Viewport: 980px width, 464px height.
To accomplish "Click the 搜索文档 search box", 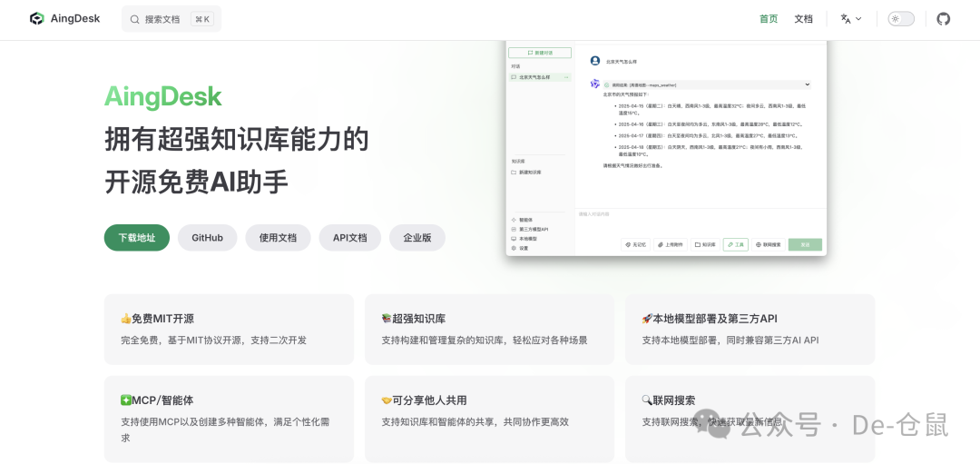I will coord(171,19).
